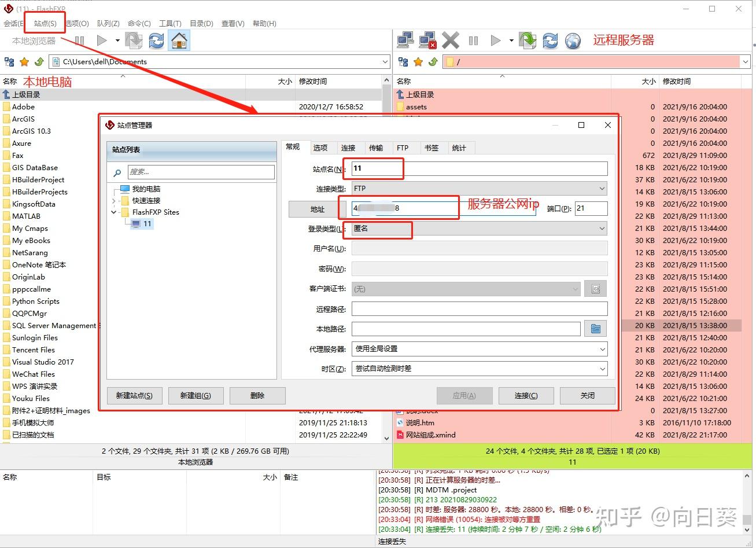Open 代理服务器 使用全局设置 dropdown
The height and width of the screenshot is (548, 756).
coord(480,349)
